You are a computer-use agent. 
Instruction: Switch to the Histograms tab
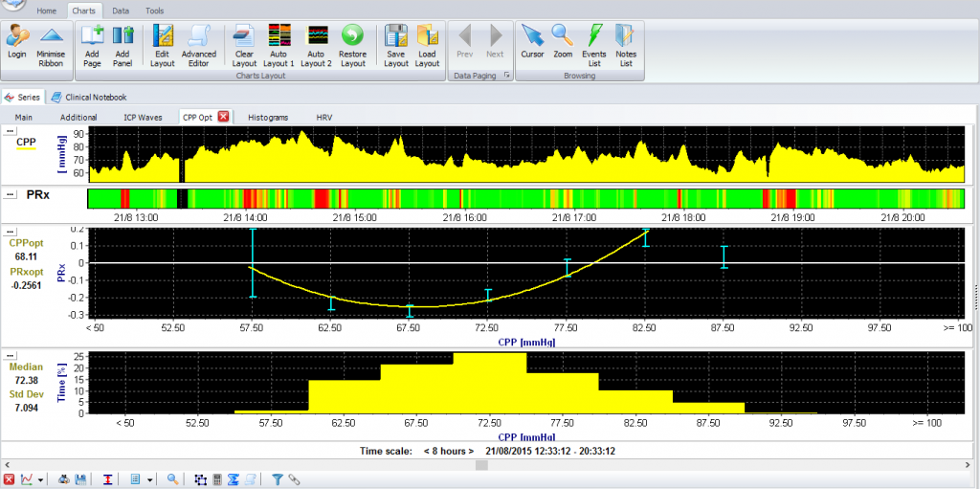point(268,117)
